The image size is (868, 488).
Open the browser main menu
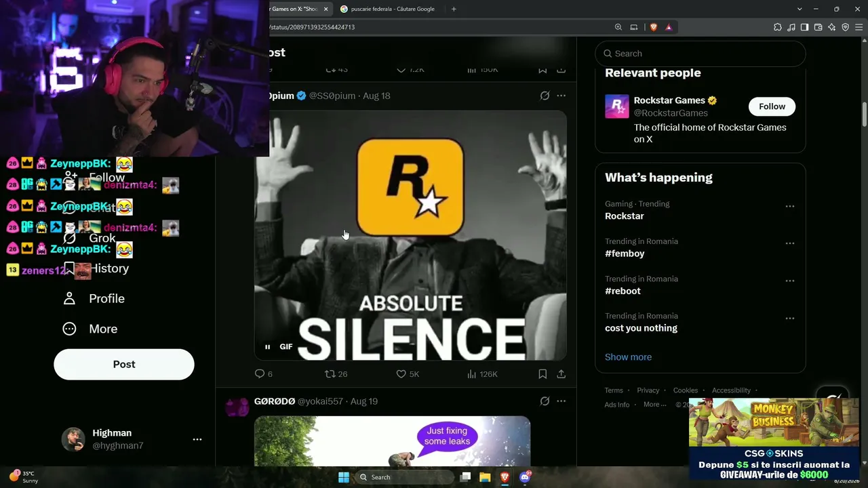coord(859,27)
